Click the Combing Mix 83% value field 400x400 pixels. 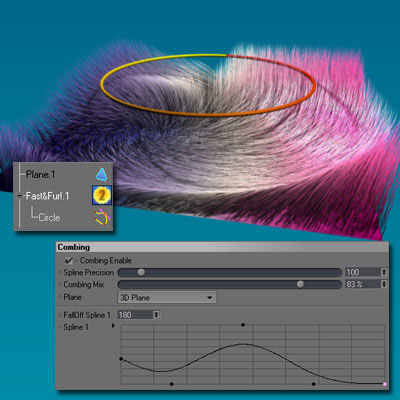[x=363, y=284]
